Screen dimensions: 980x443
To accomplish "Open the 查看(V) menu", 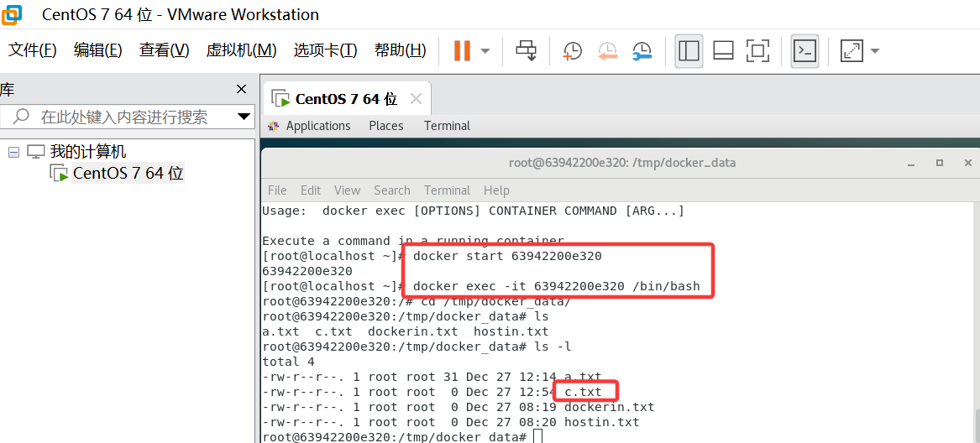I will 165,50.
